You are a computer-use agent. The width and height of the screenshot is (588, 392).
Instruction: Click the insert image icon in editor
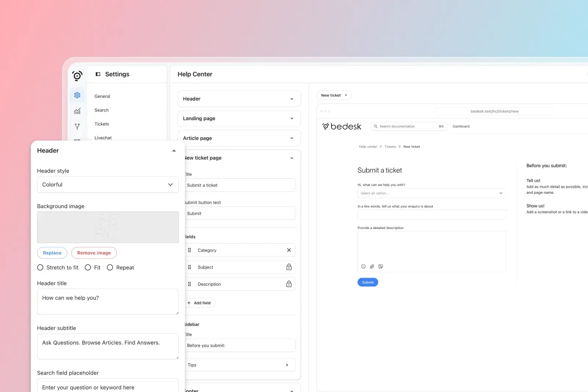click(x=381, y=266)
